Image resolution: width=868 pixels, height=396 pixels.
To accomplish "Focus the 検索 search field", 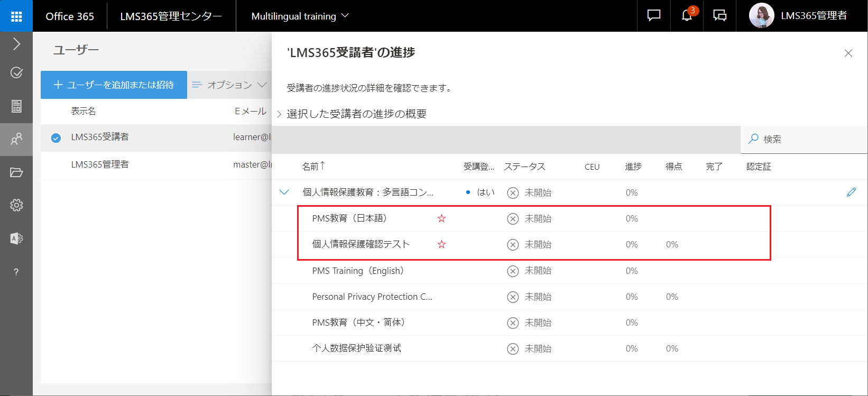I will (804, 140).
